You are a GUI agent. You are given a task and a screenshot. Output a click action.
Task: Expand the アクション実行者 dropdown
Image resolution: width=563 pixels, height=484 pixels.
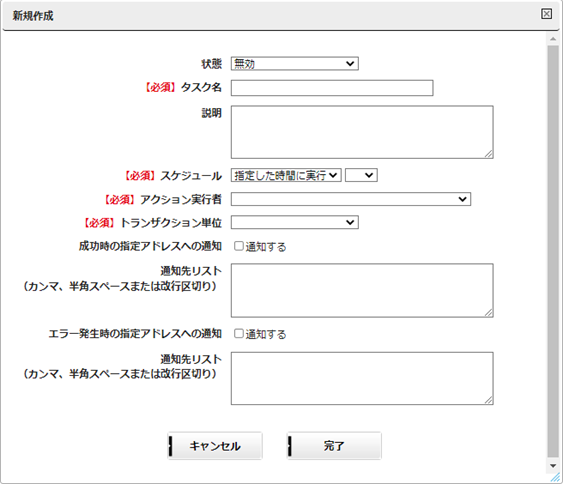point(351,199)
